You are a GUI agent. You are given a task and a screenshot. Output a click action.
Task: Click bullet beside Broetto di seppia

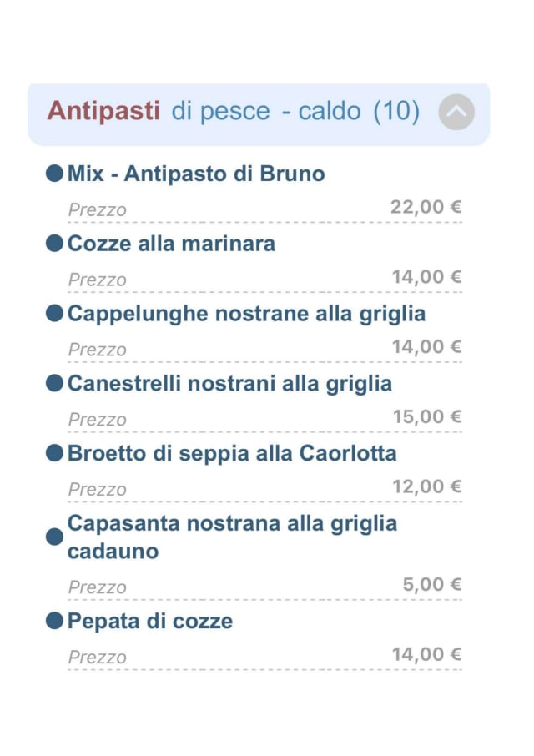click(55, 454)
